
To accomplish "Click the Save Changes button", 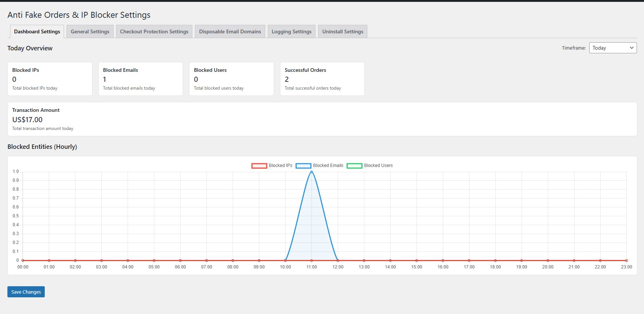I will coord(26,292).
